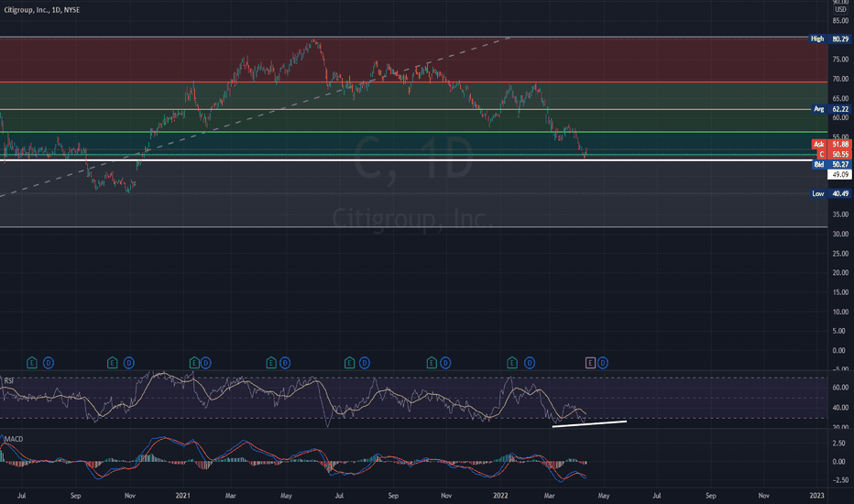Open the February 2021 dividend marker
Screen dimensions: 854x504
205,363
